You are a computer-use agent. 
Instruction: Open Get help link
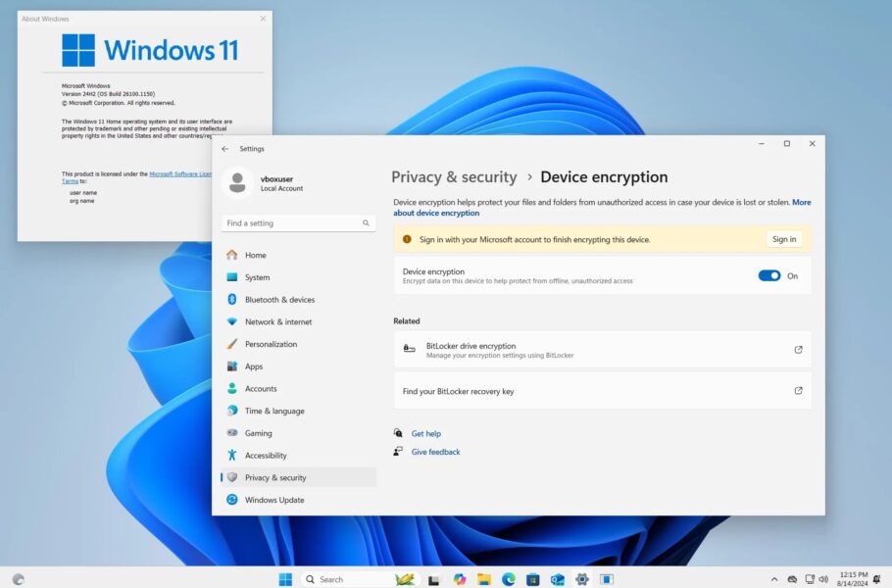click(425, 433)
